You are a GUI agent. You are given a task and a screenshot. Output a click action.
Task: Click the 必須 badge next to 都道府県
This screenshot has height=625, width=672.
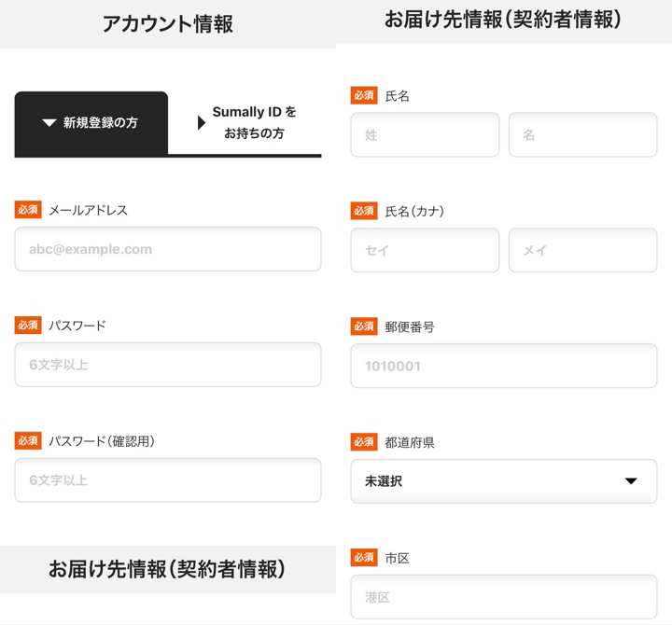(x=364, y=441)
